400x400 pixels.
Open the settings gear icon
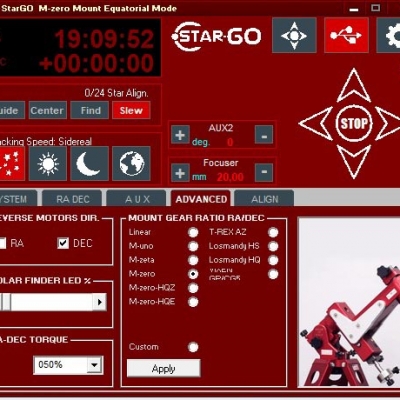pos(389,35)
